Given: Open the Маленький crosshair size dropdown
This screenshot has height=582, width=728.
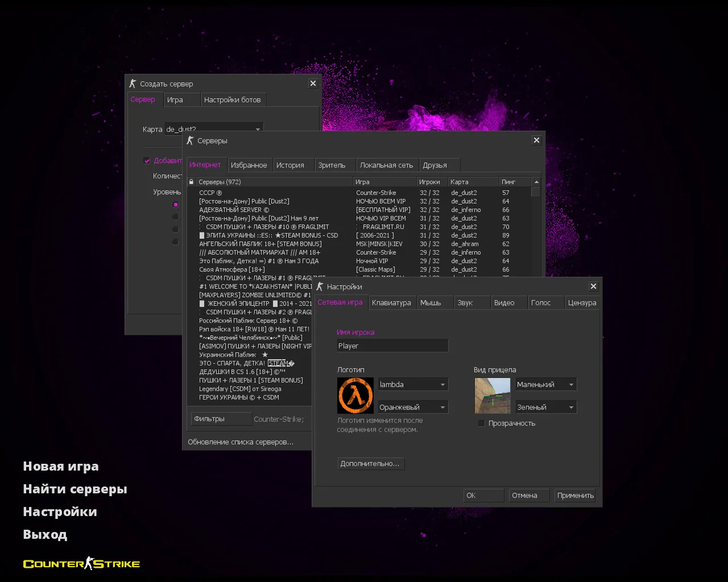Looking at the screenshot, I should [x=545, y=385].
